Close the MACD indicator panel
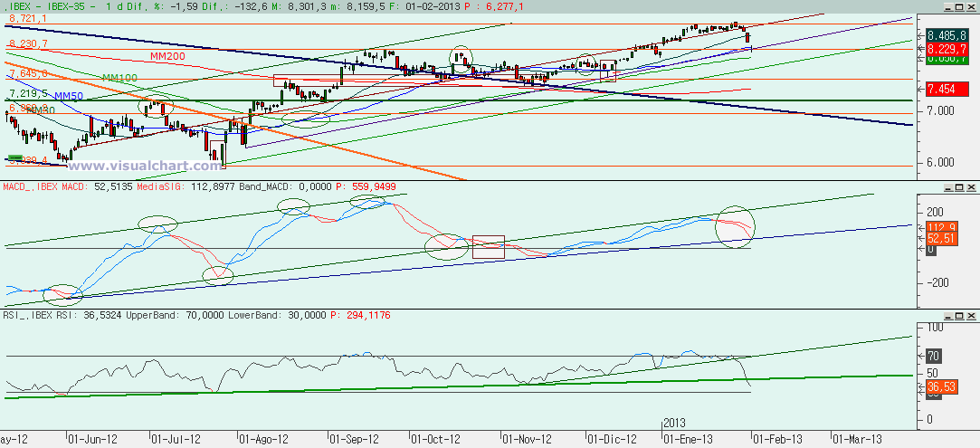980x448 pixels. point(971,187)
